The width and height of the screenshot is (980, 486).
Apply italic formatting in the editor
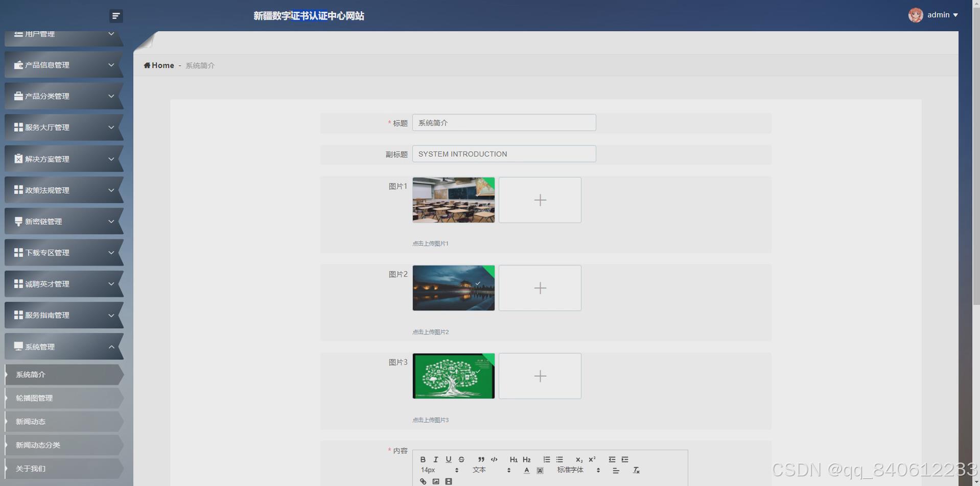pos(436,459)
